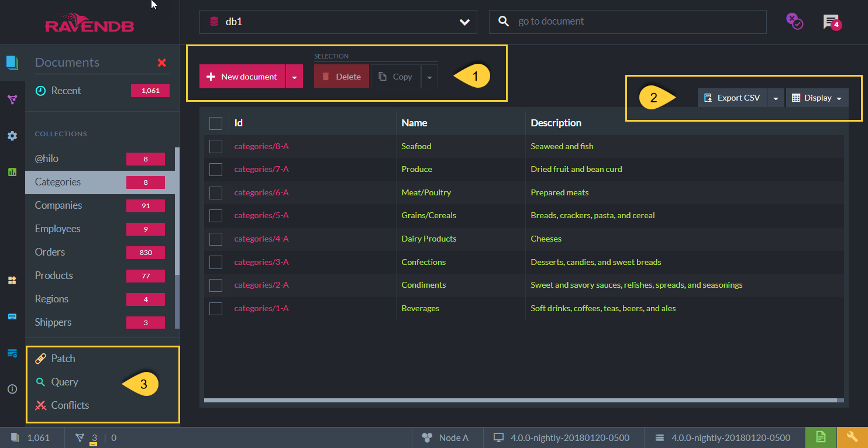
Task: Check the box for categories/8-A
Action: click(x=216, y=146)
